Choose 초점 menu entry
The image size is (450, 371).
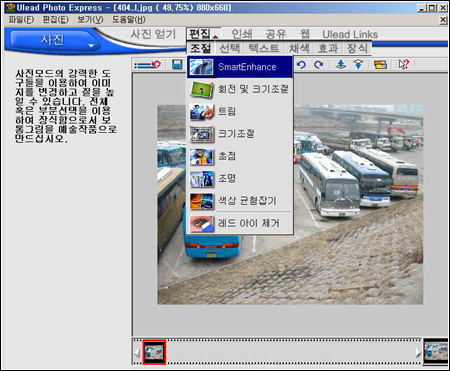[x=240, y=156]
